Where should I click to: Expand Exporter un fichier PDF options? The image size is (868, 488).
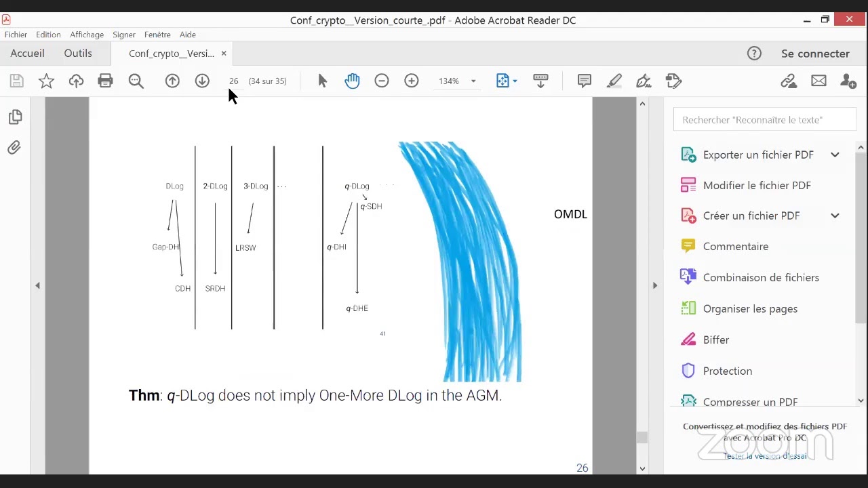point(835,155)
